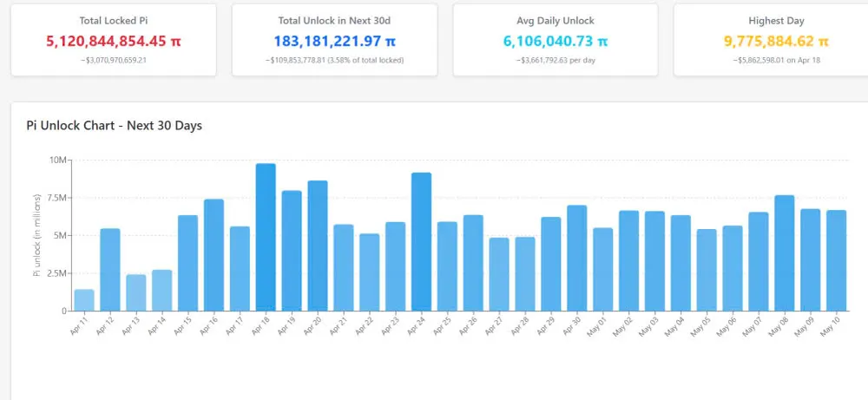Click the red 5,120,844,854.45 π value

tap(114, 41)
